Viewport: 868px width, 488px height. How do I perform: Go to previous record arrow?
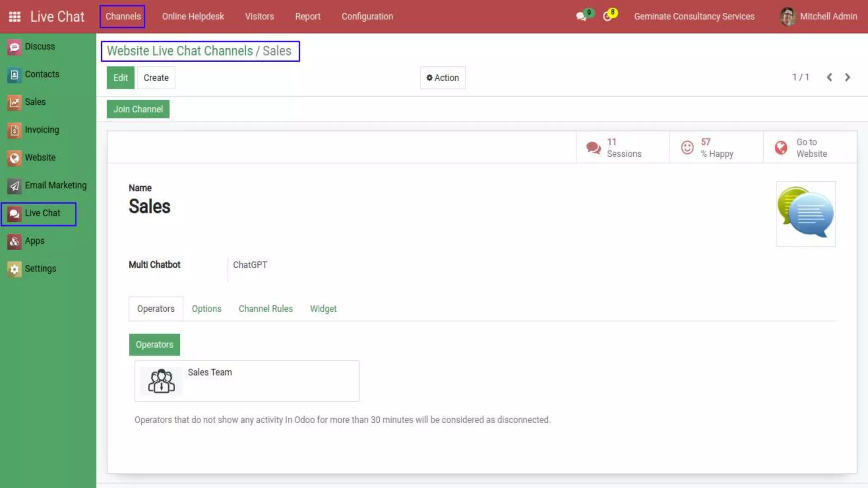829,78
